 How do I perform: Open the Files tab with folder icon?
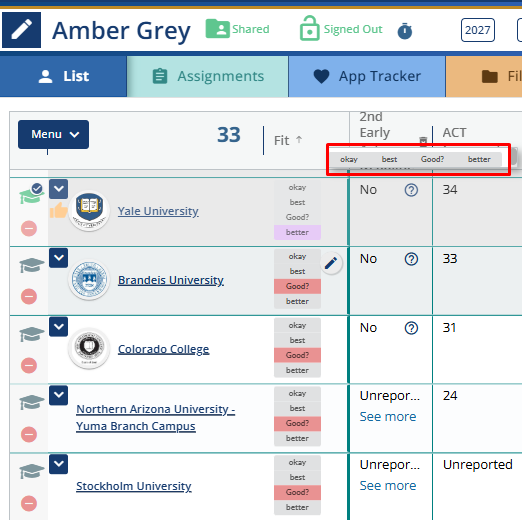pos(484,76)
